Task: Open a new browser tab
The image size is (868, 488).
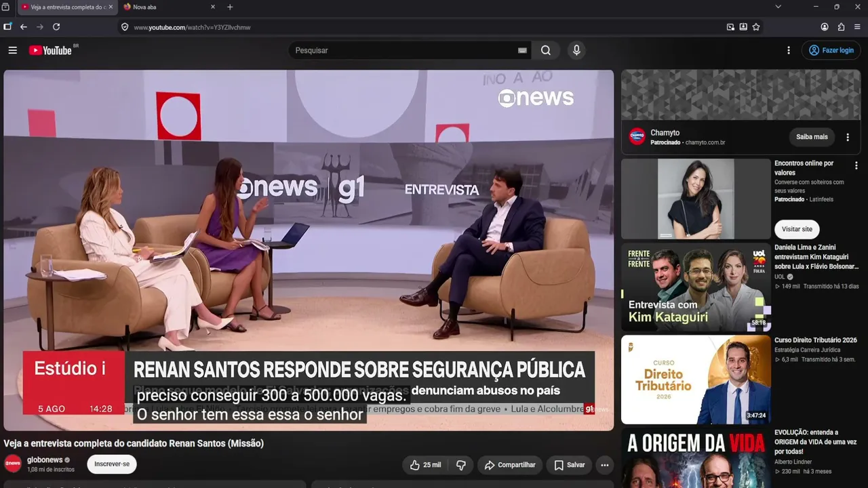Action: [x=230, y=7]
